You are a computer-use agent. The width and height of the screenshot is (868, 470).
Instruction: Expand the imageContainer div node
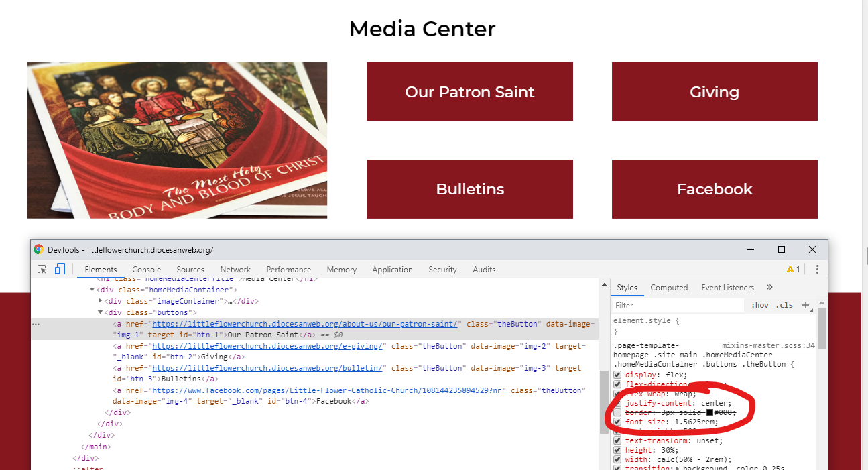(101, 301)
